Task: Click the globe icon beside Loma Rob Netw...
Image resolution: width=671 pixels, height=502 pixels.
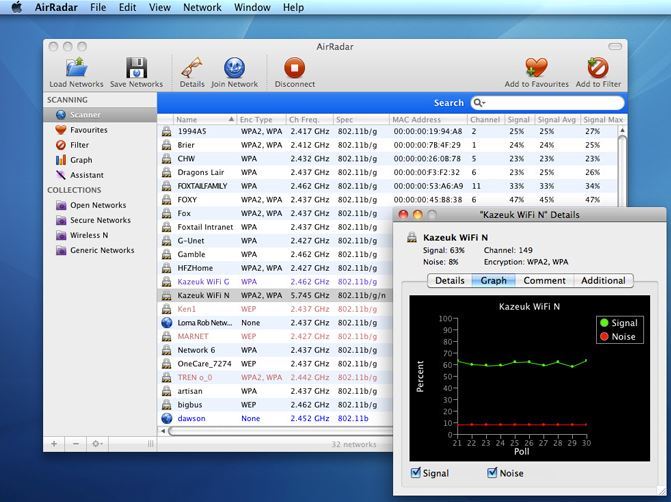Action: (x=166, y=323)
